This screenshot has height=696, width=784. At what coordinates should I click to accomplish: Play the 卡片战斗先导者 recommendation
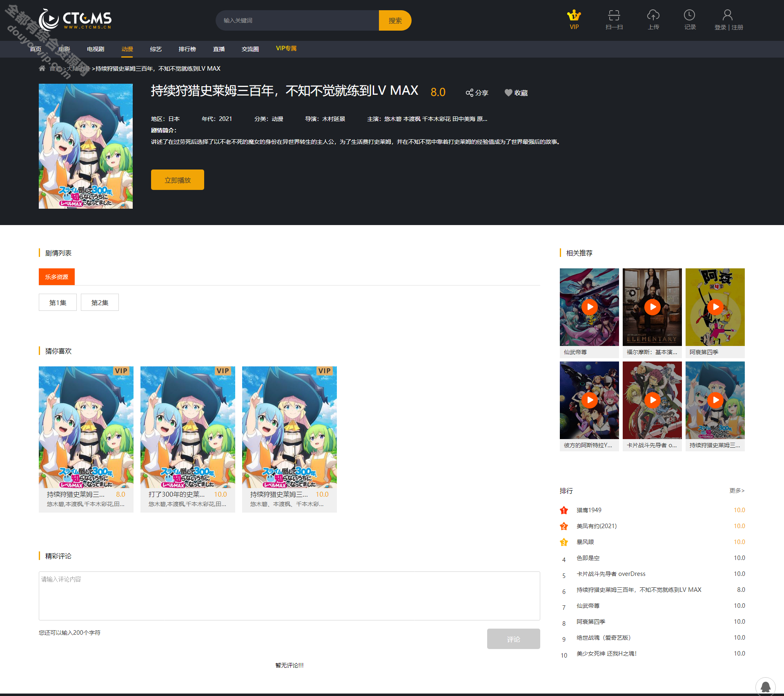pos(652,400)
